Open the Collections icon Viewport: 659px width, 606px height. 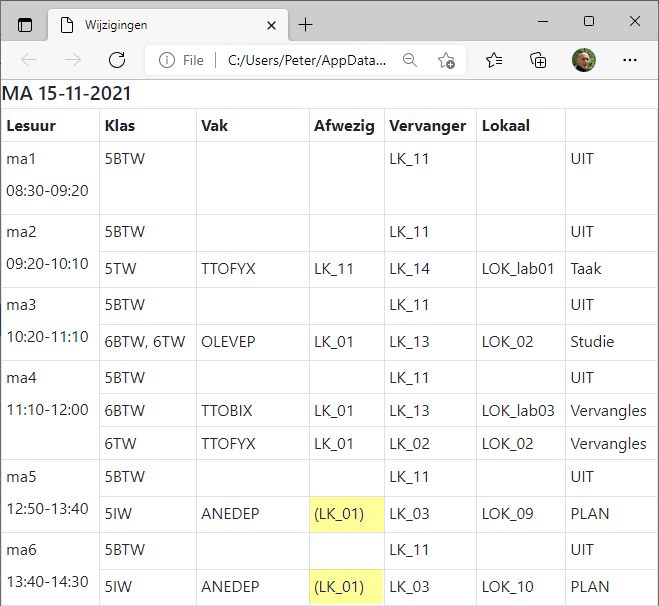pyautogui.click(x=538, y=60)
